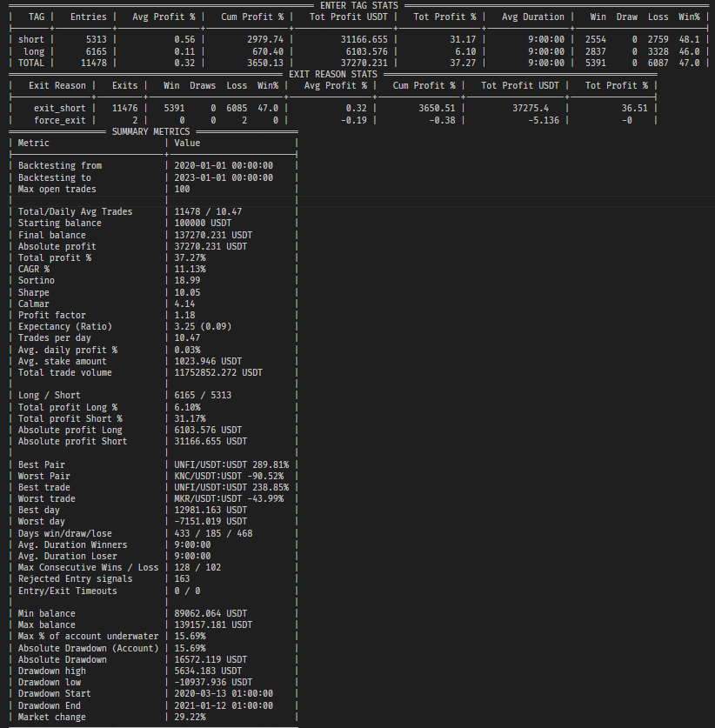Click Entry/Exit Timeouts value 0 / 0
The width and height of the screenshot is (715, 728).
[x=187, y=591]
